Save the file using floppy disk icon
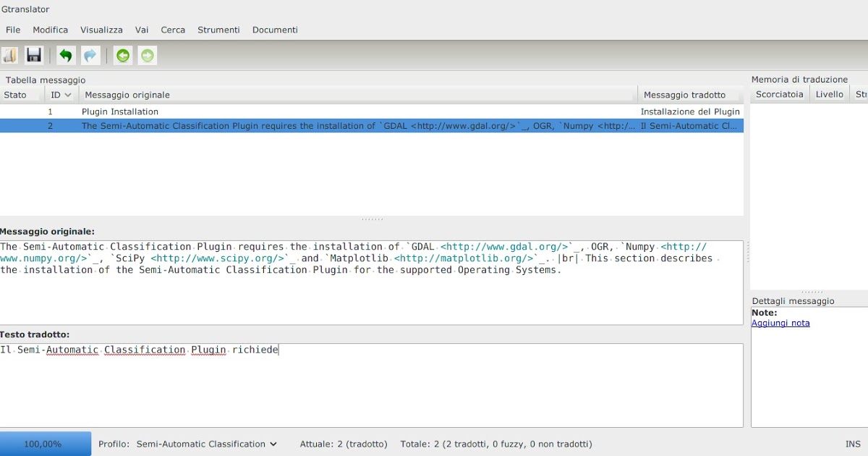The height and width of the screenshot is (456, 868). pos(34,56)
